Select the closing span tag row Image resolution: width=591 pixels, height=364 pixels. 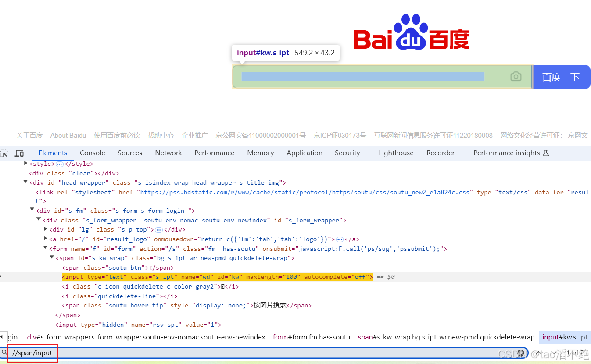(68, 315)
